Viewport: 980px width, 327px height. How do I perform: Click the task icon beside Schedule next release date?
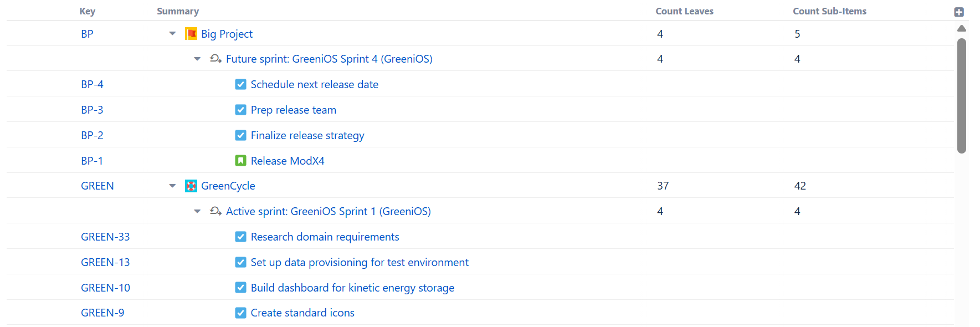240,84
